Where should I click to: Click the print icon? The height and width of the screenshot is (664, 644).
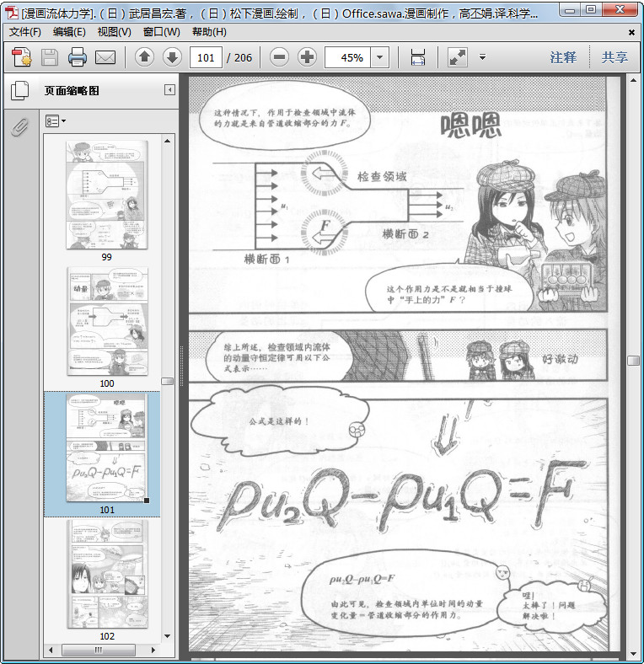78,57
